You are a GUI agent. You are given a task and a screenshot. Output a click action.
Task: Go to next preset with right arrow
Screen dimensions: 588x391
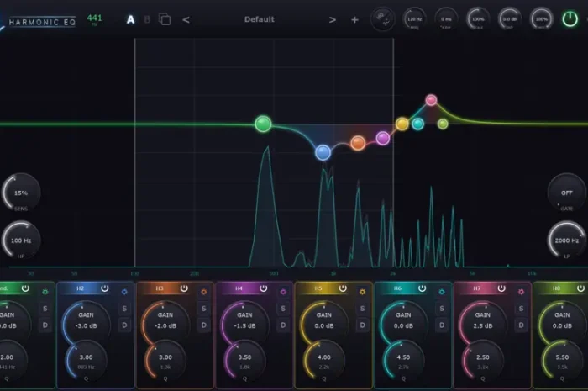tap(333, 19)
